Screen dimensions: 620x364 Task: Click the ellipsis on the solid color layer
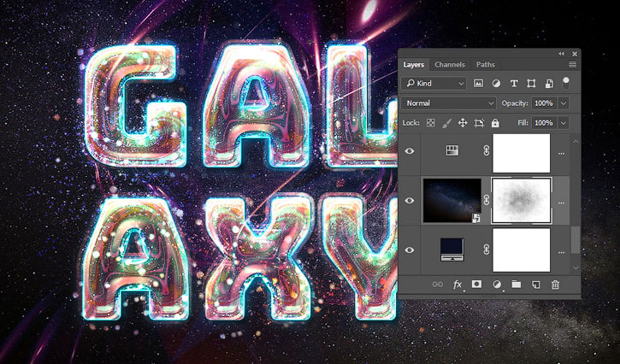pyautogui.click(x=561, y=253)
